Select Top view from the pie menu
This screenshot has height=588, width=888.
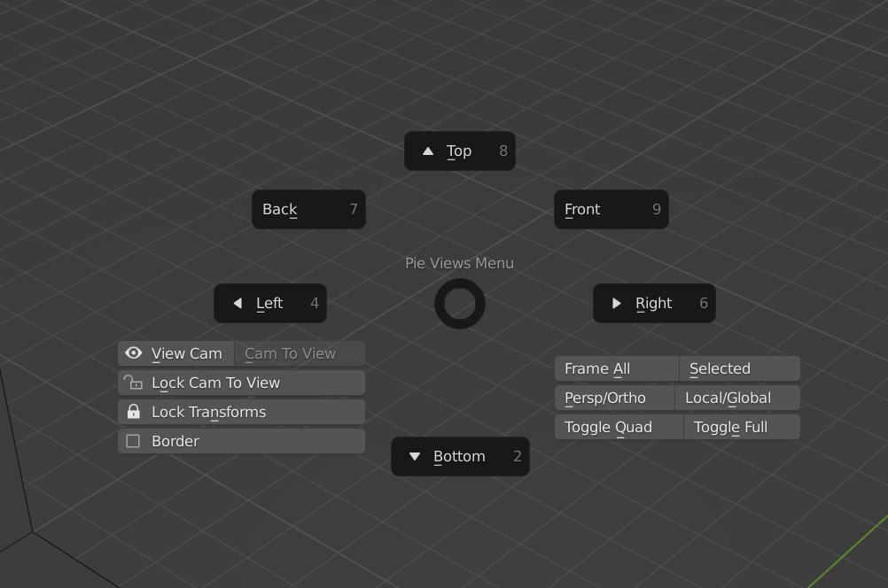[x=459, y=151]
